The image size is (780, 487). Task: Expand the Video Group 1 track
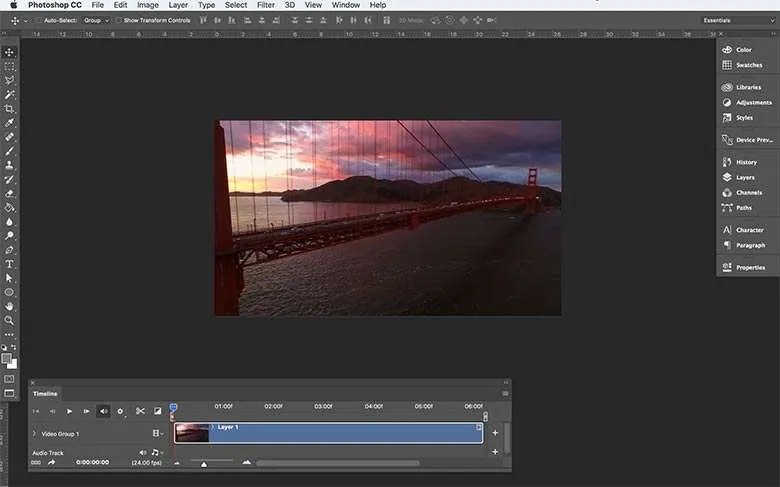pos(34,434)
